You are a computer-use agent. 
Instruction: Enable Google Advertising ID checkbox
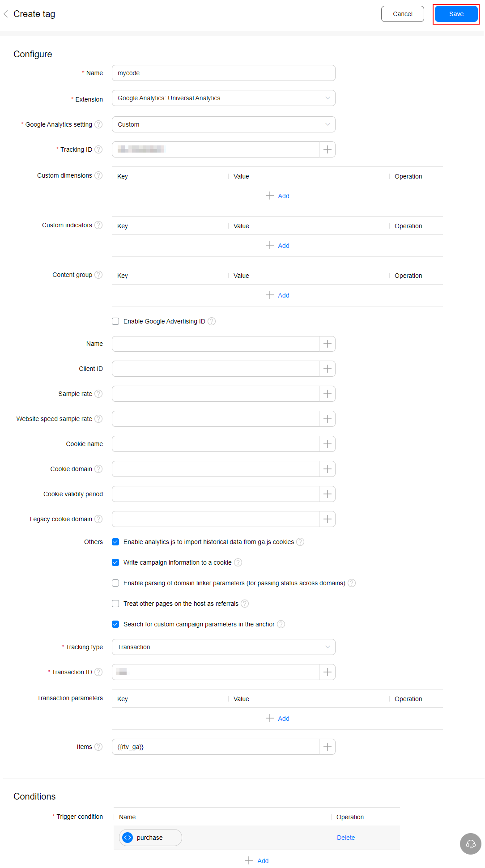115,321
